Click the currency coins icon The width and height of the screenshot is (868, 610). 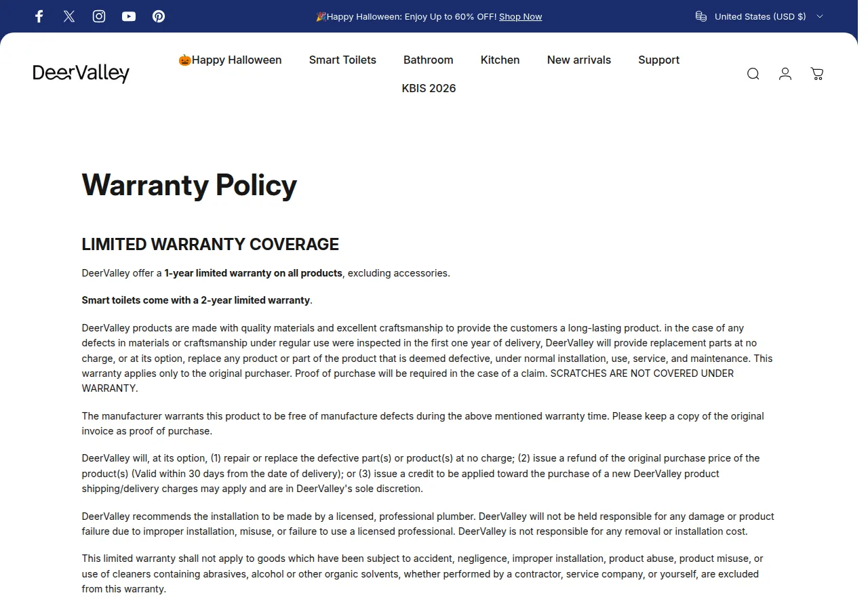[701, 16]
